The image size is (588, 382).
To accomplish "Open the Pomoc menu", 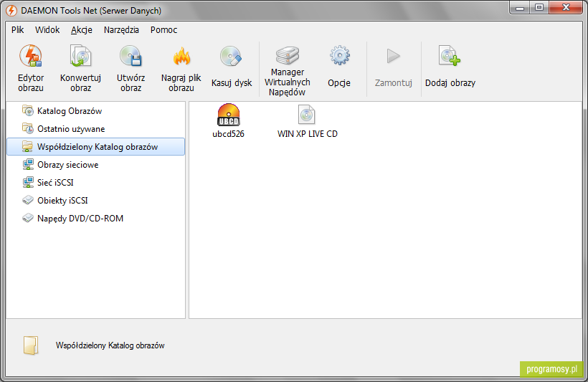I will click(x=164, y=29).
